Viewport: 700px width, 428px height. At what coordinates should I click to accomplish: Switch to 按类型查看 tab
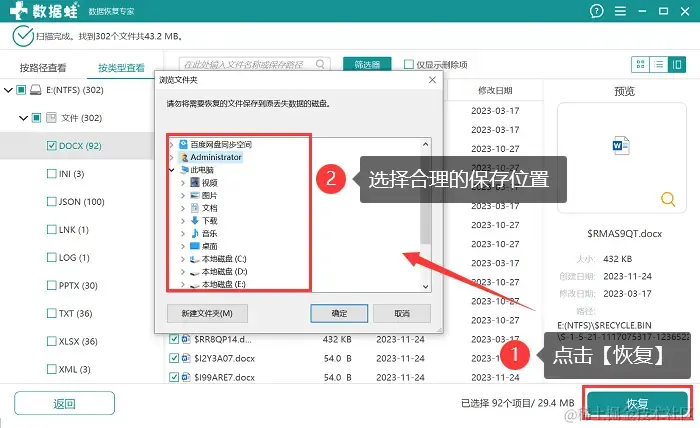[121, 68]
